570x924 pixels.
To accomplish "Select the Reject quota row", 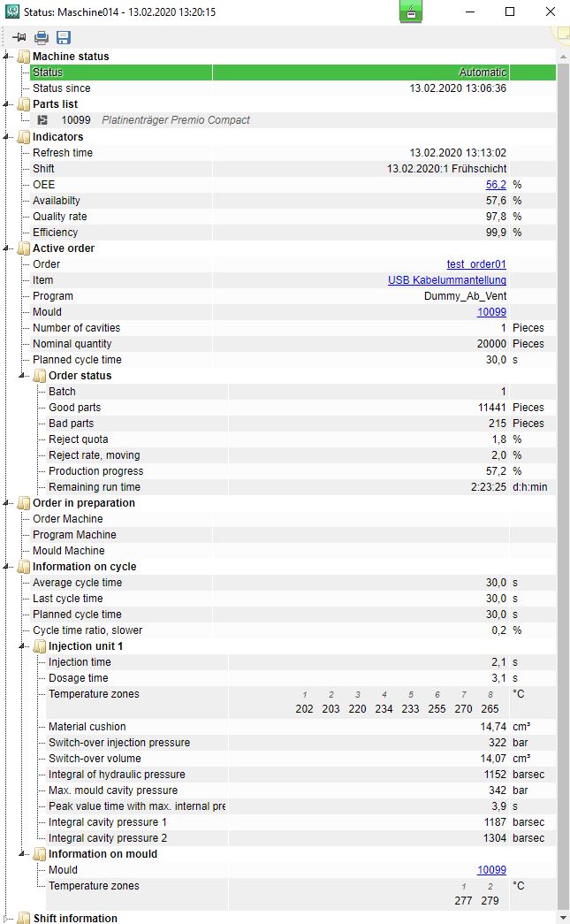I will tap(300, 439).
